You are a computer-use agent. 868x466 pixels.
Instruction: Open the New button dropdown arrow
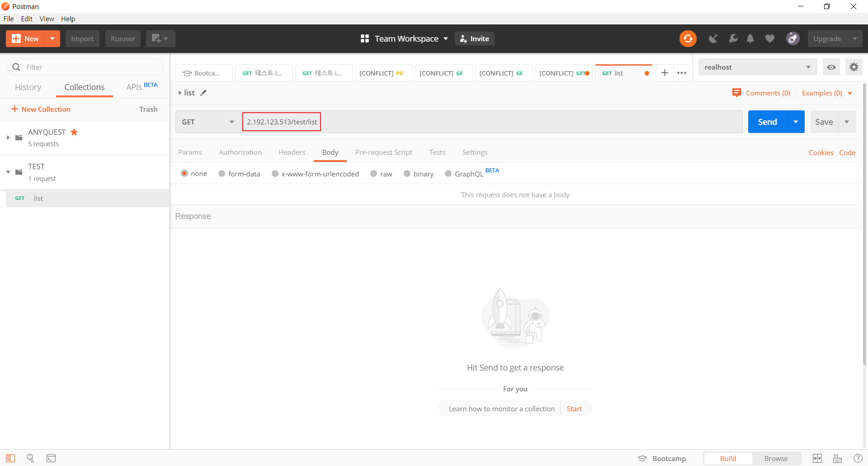[52, 39]
